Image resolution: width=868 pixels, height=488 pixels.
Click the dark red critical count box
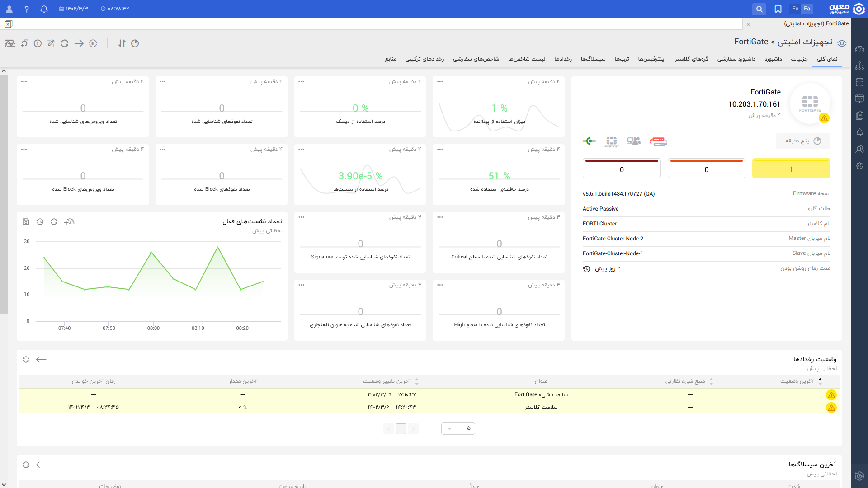pos(622,168)
